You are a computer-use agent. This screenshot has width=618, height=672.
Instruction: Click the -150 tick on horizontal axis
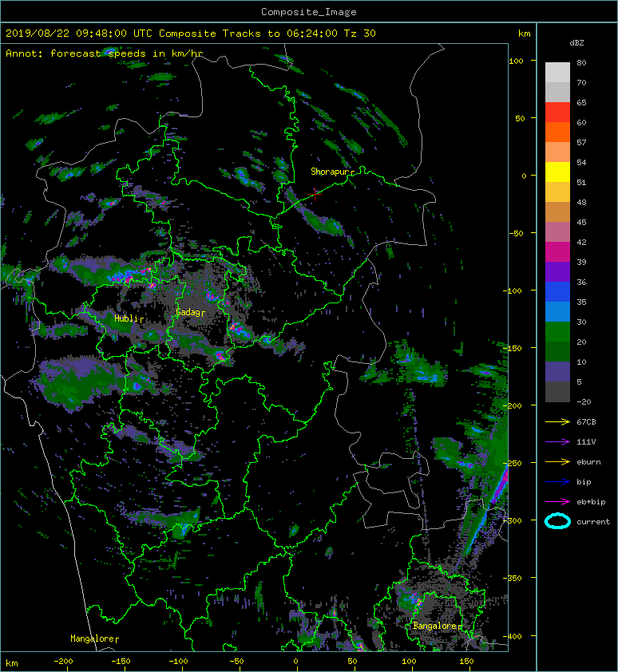point(121,662)
